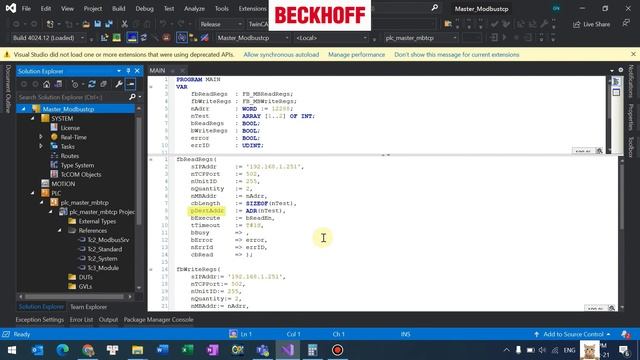Viewport: 640px width, 360px height.
Task: Click the Properties wrench icon
Action: (x=119, y=84)
